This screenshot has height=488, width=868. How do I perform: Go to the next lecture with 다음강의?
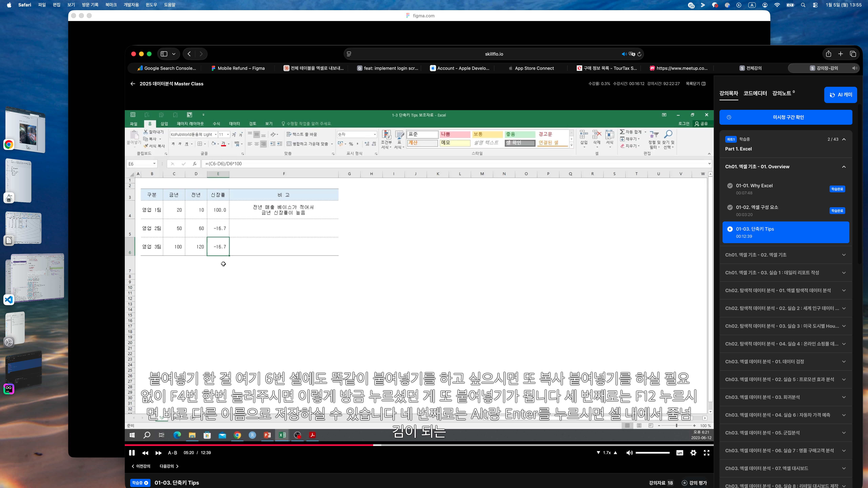click(x=169, y=466)
